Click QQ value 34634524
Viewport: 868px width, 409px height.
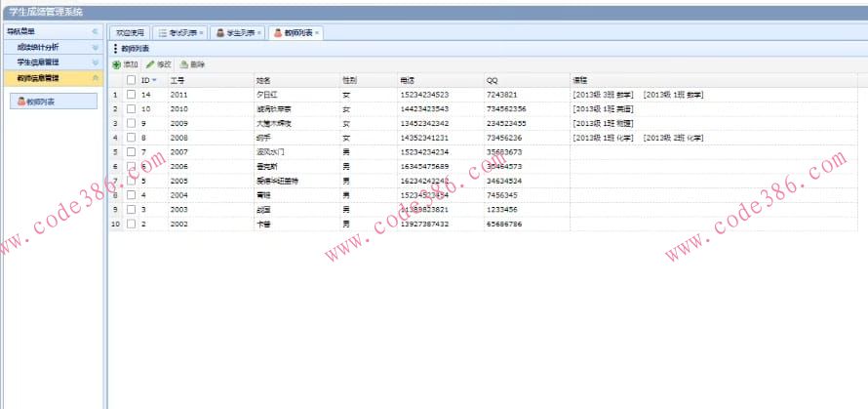(504, 181)
